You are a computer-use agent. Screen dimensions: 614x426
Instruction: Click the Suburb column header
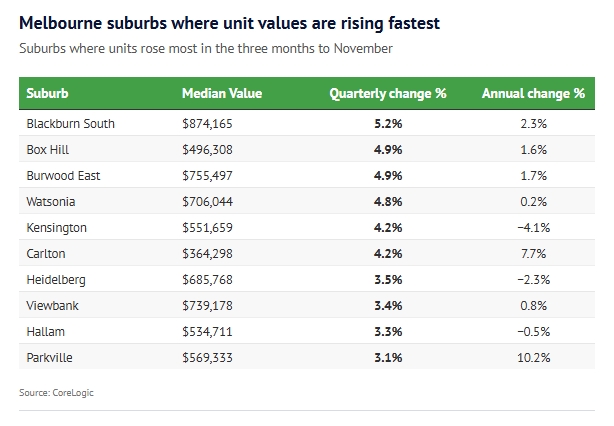48,93
